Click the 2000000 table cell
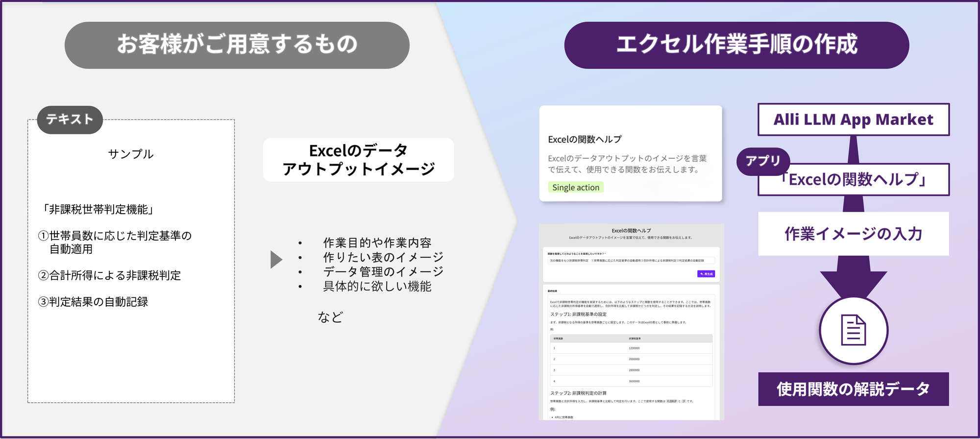Image resolution: width=980 pixels, height=439 pixels. coord(634,359)
